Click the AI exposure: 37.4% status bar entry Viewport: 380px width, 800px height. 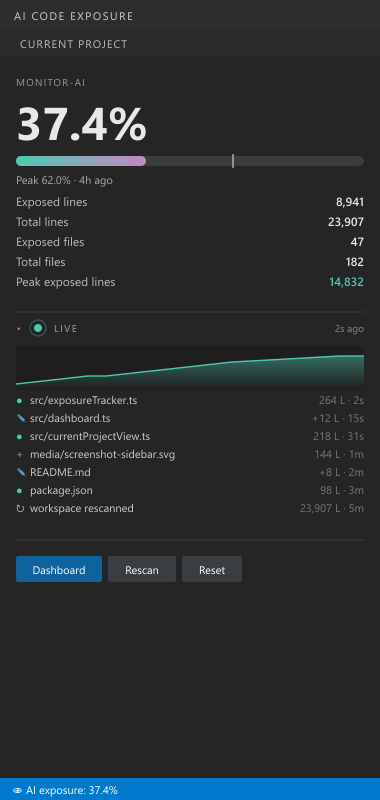65,790
